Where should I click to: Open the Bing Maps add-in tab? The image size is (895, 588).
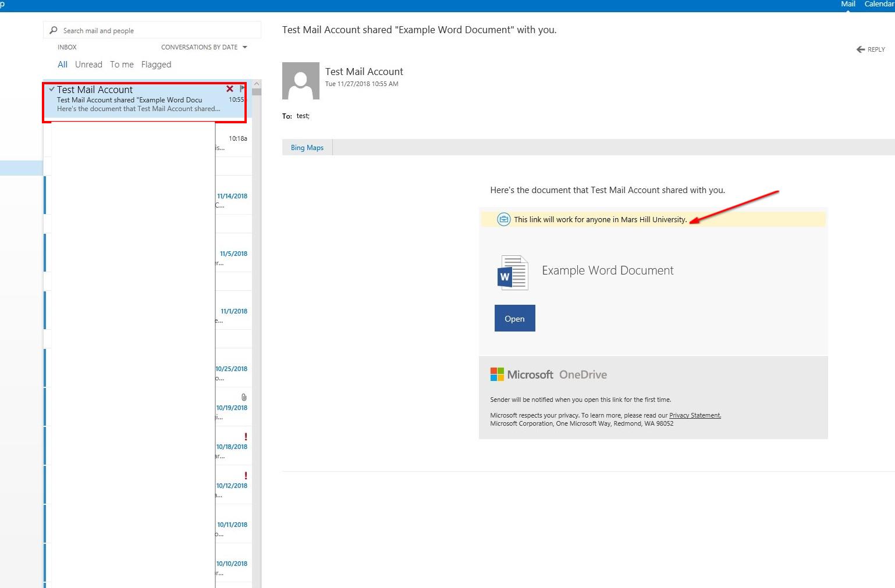pos(307,148)
